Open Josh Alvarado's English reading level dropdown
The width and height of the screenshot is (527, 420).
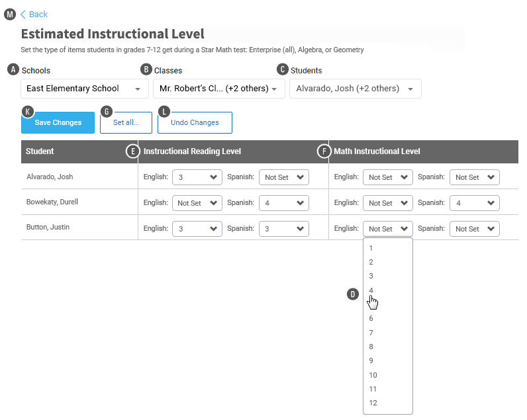197,177
